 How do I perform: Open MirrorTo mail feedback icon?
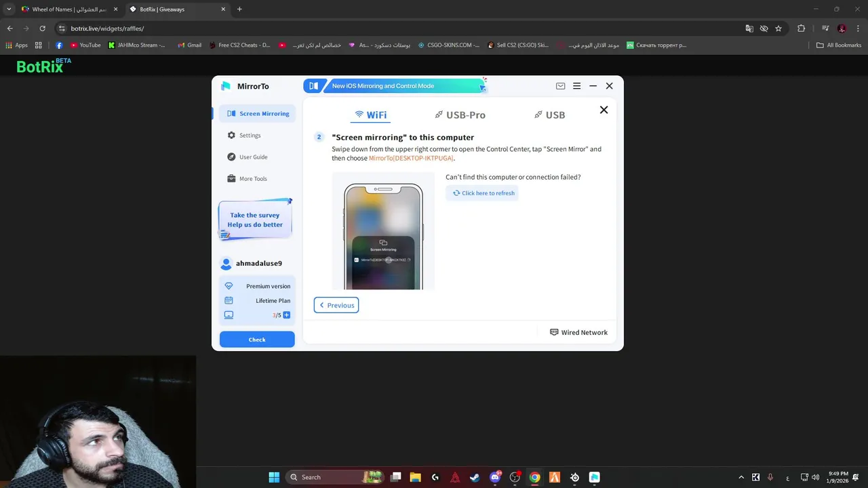(560, 86)
